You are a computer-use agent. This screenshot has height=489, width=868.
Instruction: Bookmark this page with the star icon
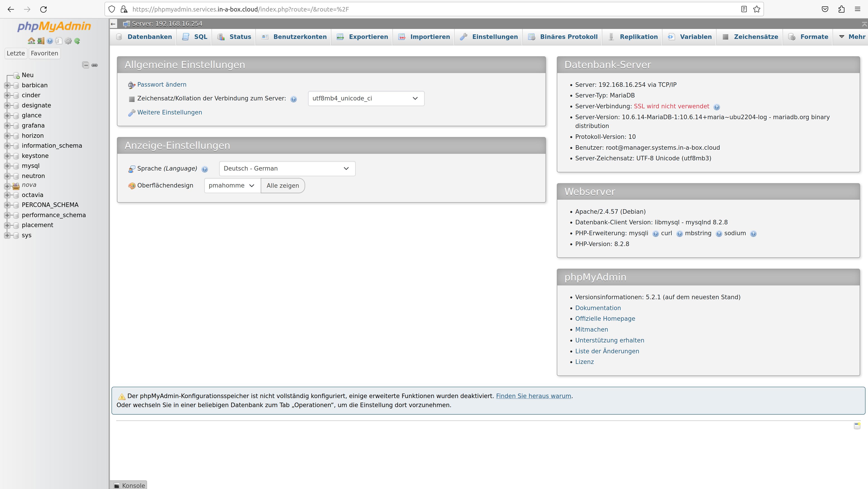(x=757, y=9)
